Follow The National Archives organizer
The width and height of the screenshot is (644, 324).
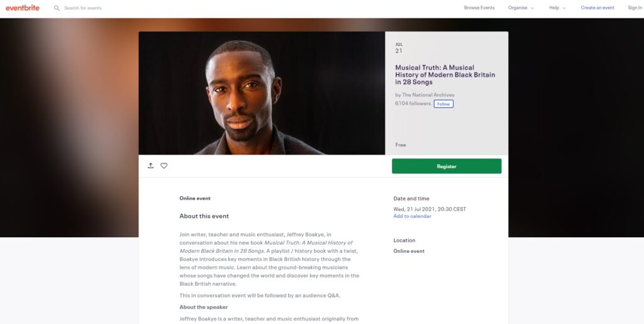pyautogui.click(x=443, y=104)
